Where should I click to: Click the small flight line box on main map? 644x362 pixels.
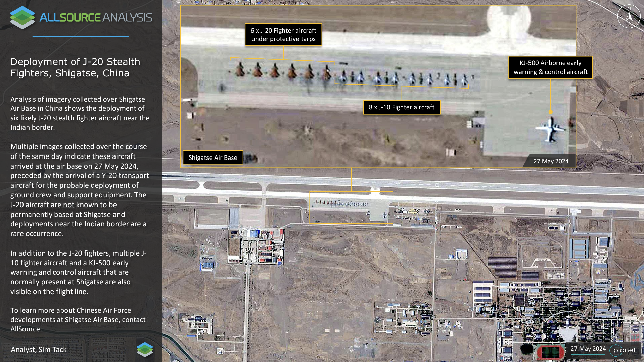coord(351,208)
